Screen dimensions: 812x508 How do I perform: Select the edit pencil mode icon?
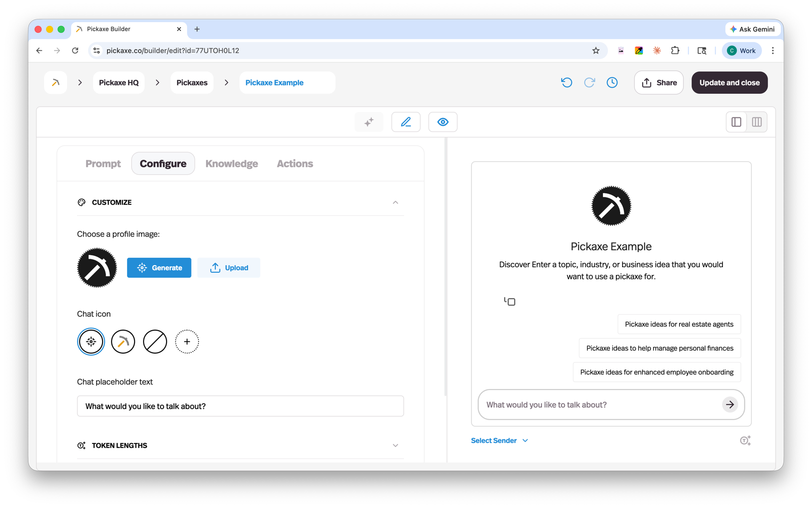click(x=405, y=122)
